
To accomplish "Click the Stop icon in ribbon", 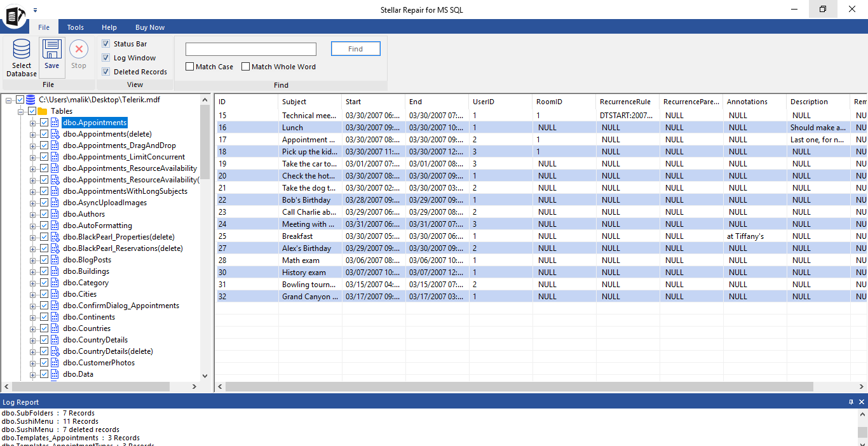I will click(x=79, y=50).
